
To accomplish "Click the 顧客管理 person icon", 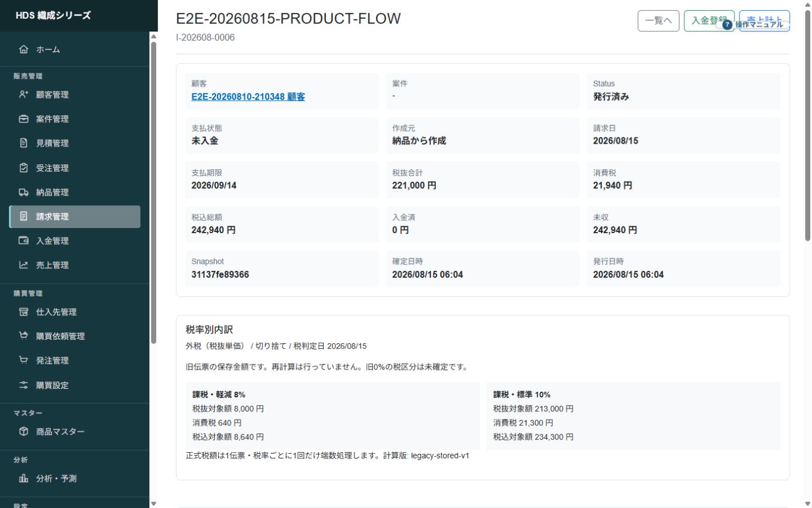I will [x=23, y=95].
